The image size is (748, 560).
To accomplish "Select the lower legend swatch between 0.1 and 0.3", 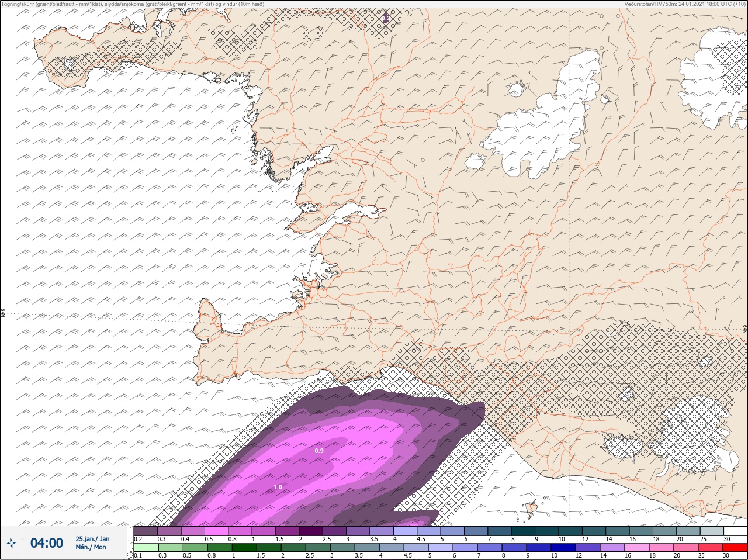I will 146,547.
